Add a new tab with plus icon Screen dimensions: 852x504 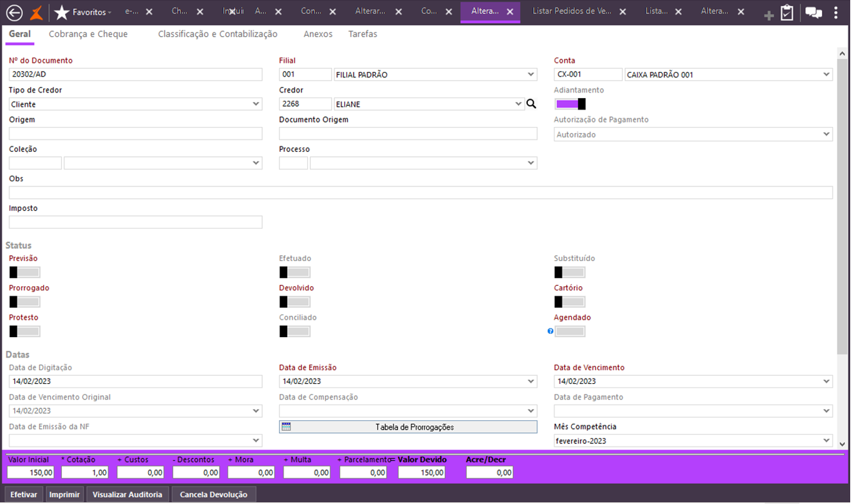769,15
